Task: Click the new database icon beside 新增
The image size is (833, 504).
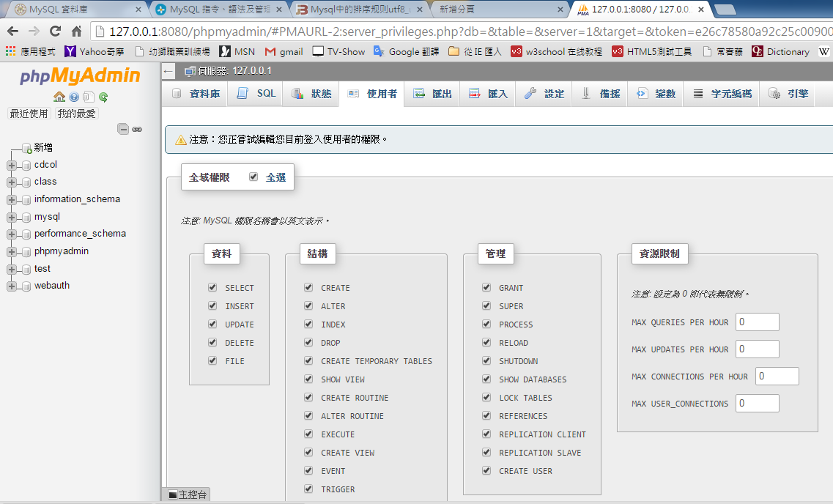Action: pyautogui.click(x=26, y=148)
